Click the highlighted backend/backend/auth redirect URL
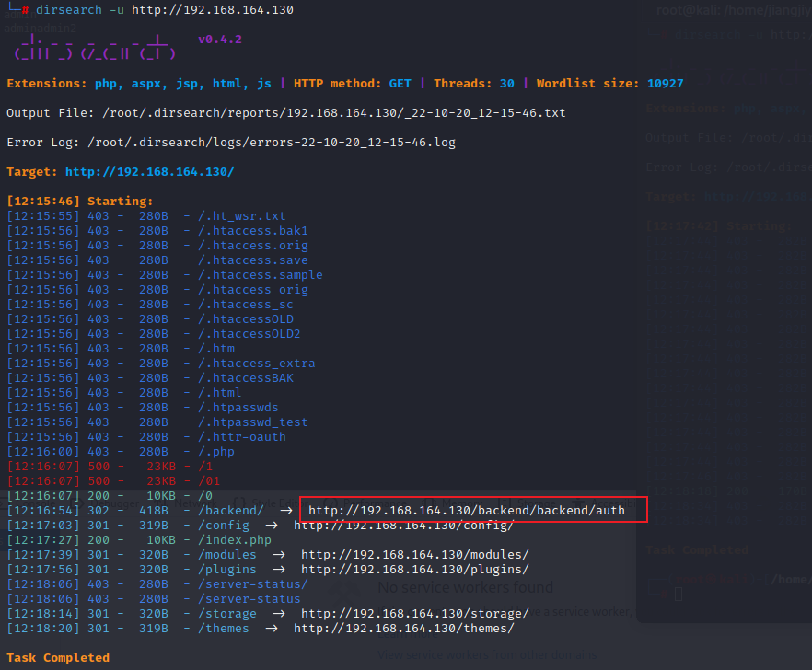Image resolution: width=812 pixels, height=670 pixels. pos(467,510)
